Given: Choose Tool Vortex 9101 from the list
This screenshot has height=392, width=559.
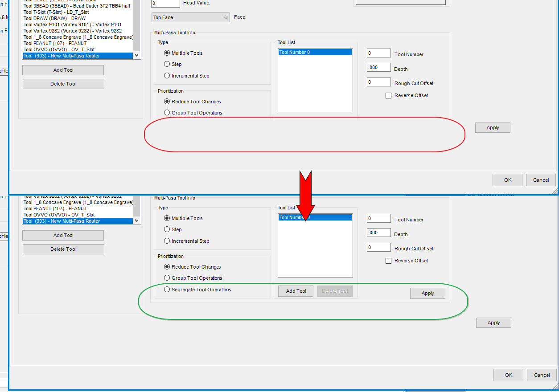Looking at the screenshot, I should [x=72, y=24].
